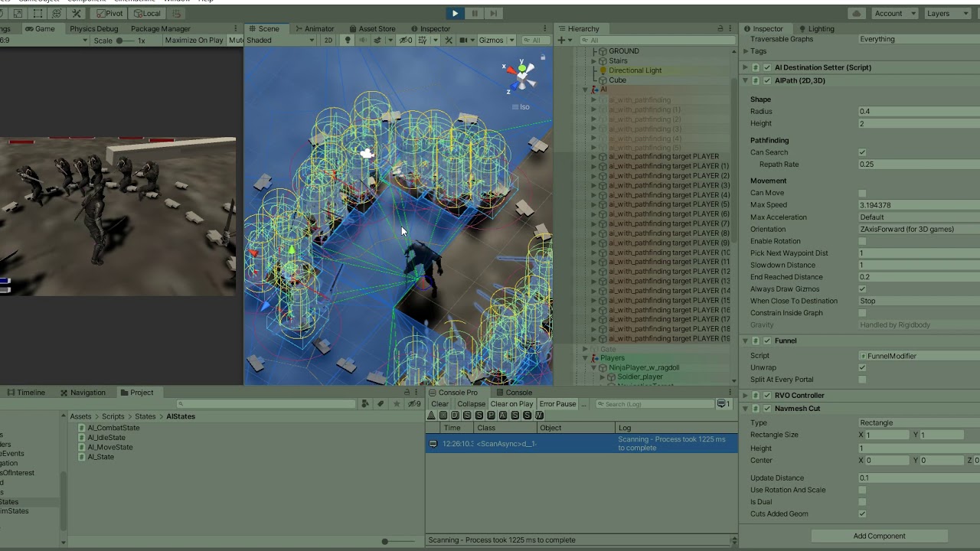The height and width of the screenshot is (551, 980).
Task: Click the Step frame button
Action: click(x=494, y=13)
